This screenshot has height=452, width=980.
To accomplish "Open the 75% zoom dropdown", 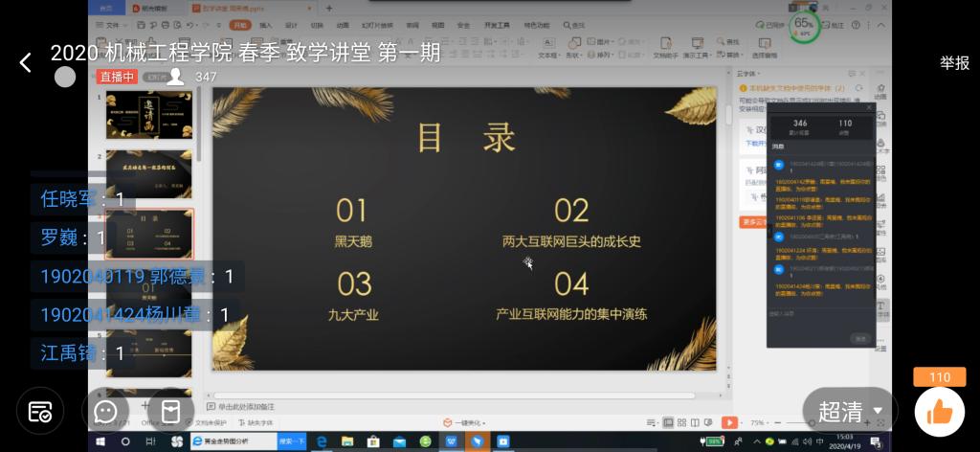I will 759,423.
